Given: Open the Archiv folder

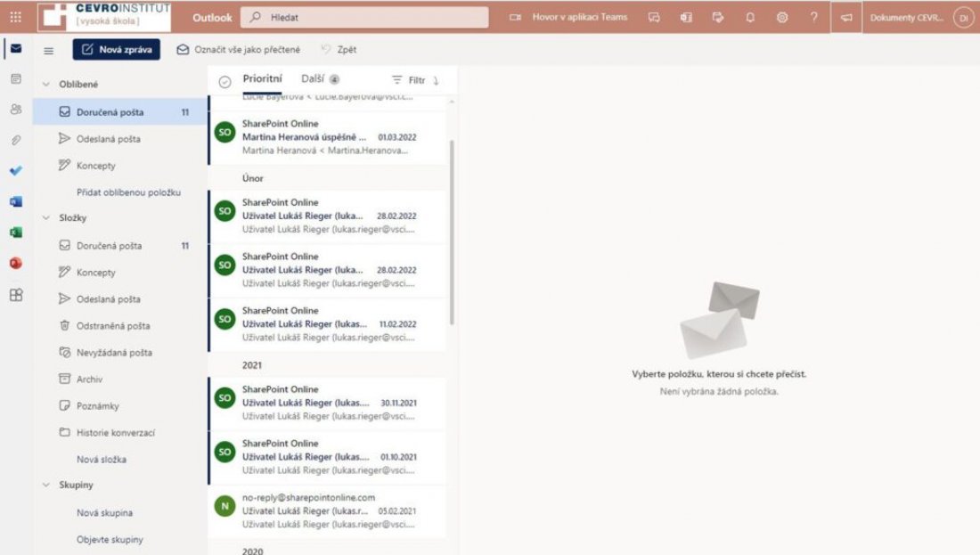Looking at the screenshot, I should click(120, 380).
